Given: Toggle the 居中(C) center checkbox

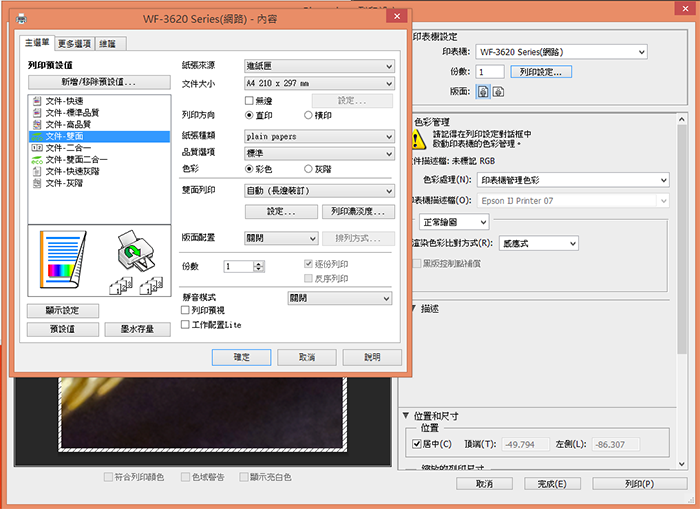Looking at the screenshot, I should 417,444.
